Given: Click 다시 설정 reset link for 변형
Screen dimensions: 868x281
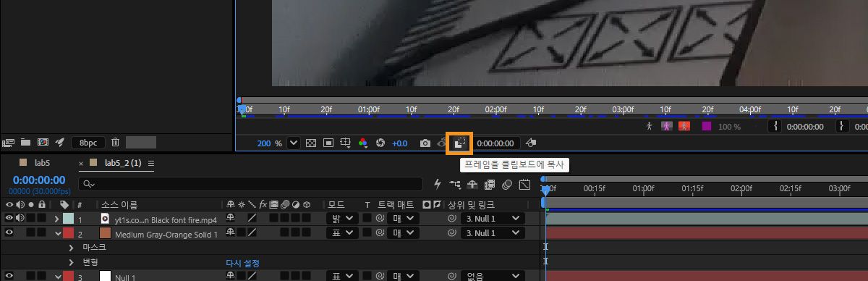Looking at the screenshot, I should (243, 262).
